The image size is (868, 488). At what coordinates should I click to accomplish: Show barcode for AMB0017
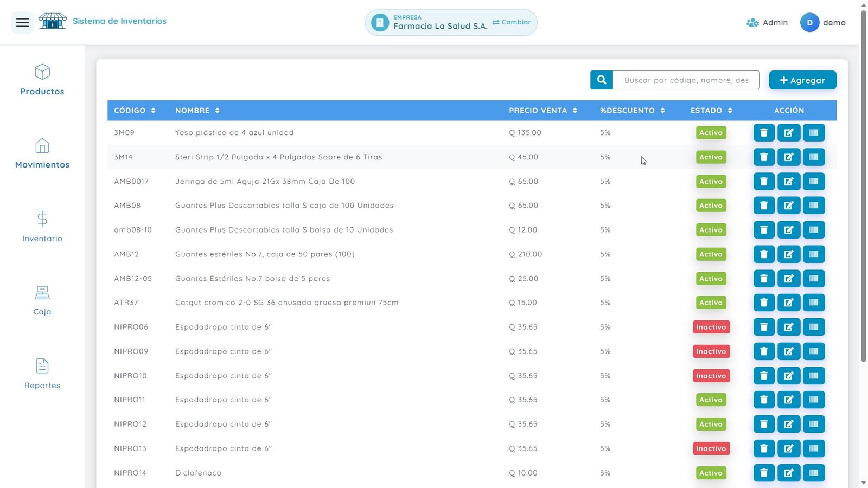[x=814, y=182]
